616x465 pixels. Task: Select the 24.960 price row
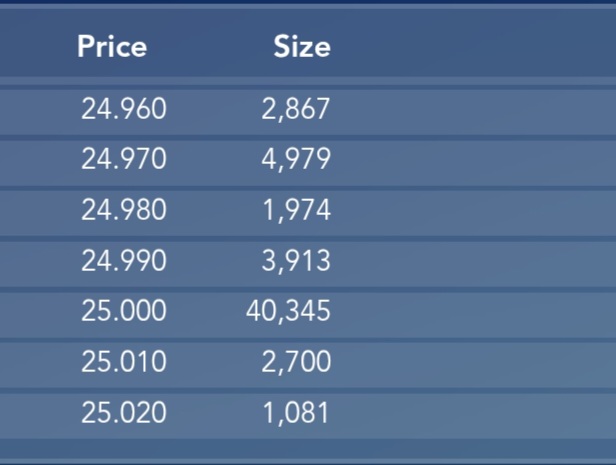[x=308, y=109]
